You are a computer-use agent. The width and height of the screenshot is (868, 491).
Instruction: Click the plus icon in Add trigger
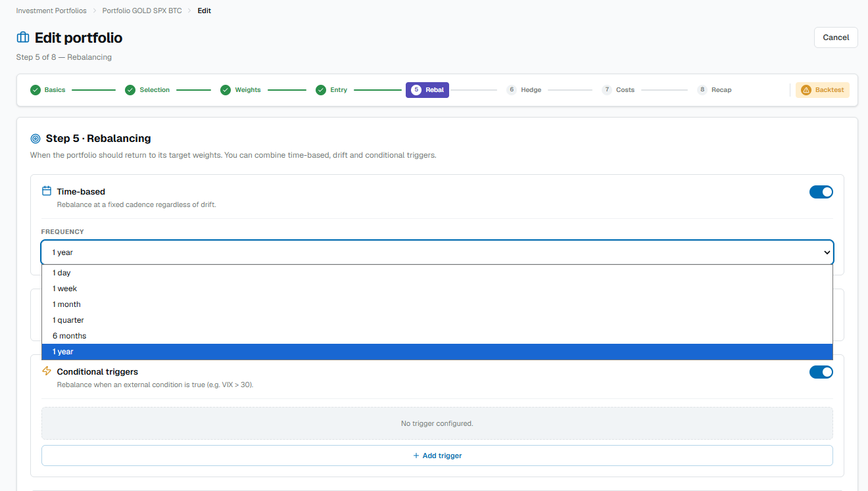416,456
